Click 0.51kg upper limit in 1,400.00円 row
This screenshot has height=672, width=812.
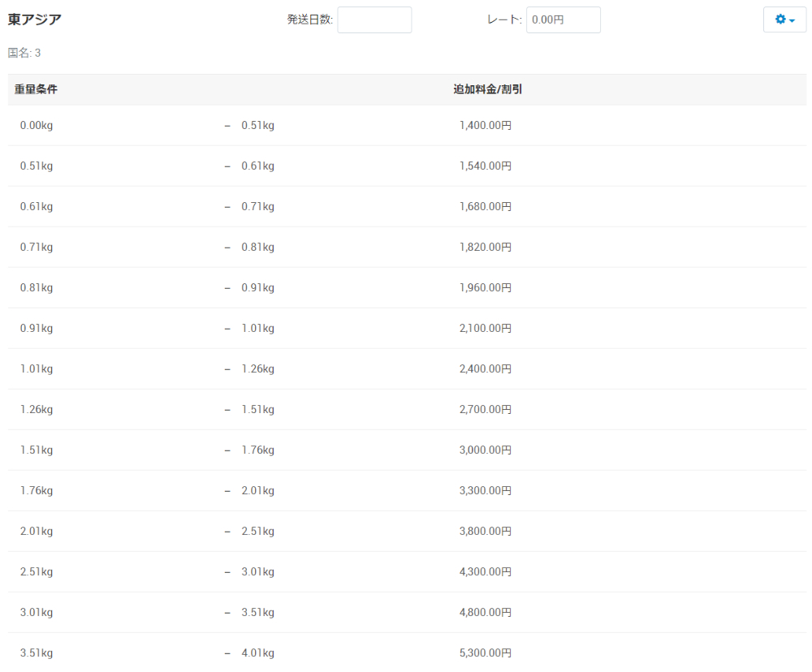[258, 125]
